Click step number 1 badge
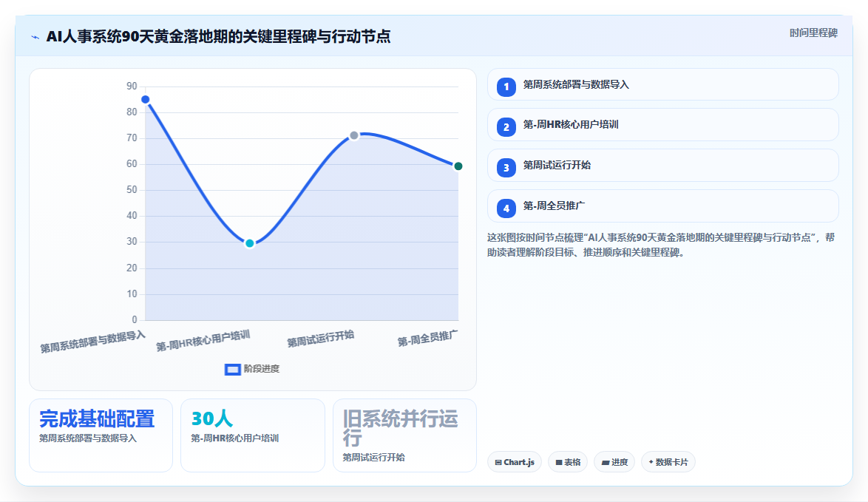 coord(506,87)
